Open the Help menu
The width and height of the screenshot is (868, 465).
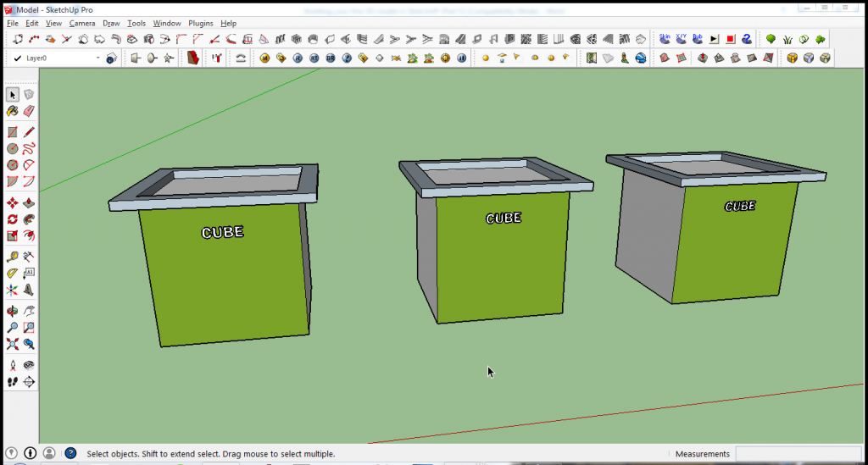tap(228, 23)
